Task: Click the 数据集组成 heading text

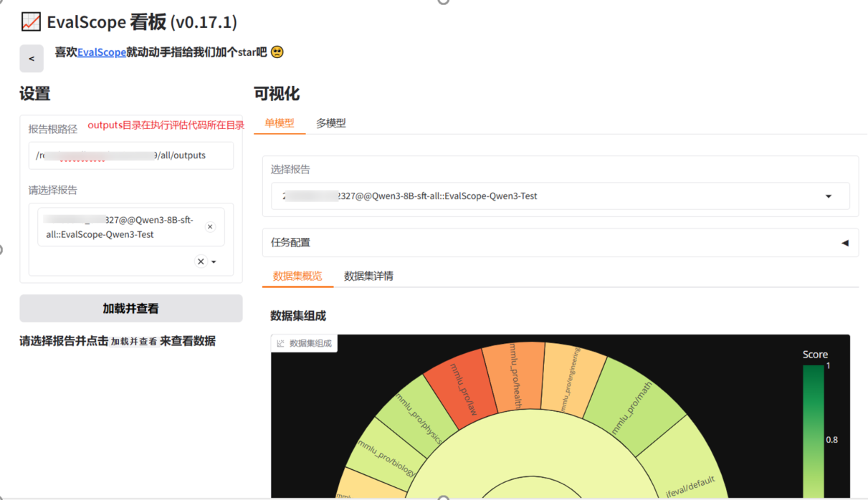Action: (x=298, y=316)
